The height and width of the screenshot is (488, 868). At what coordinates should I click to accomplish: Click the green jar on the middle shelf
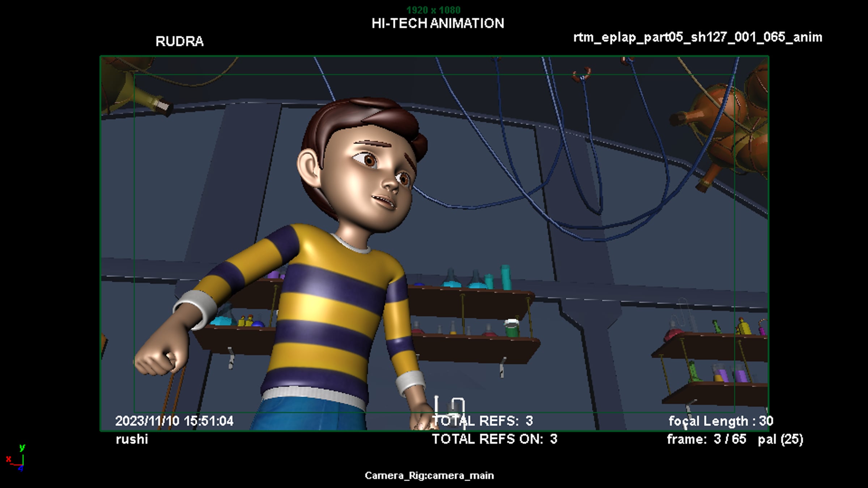click(x=511, y=328)
